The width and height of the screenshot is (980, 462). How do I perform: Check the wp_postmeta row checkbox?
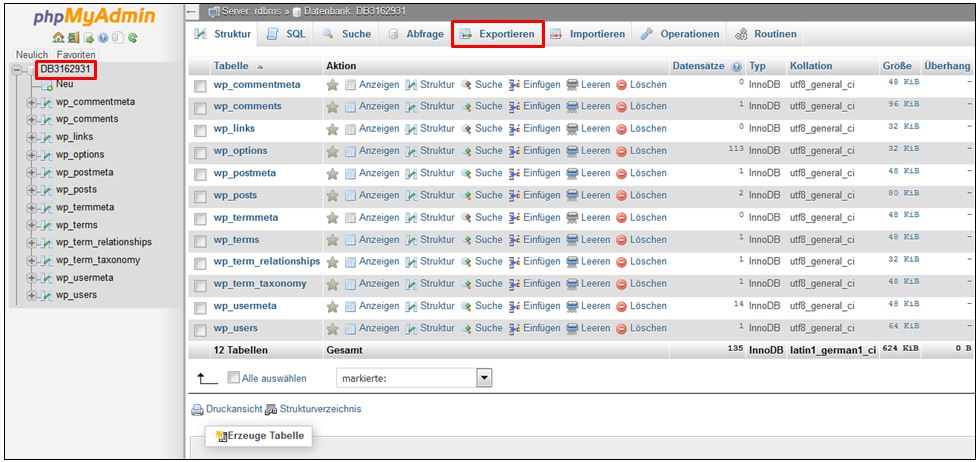[200, 175]
